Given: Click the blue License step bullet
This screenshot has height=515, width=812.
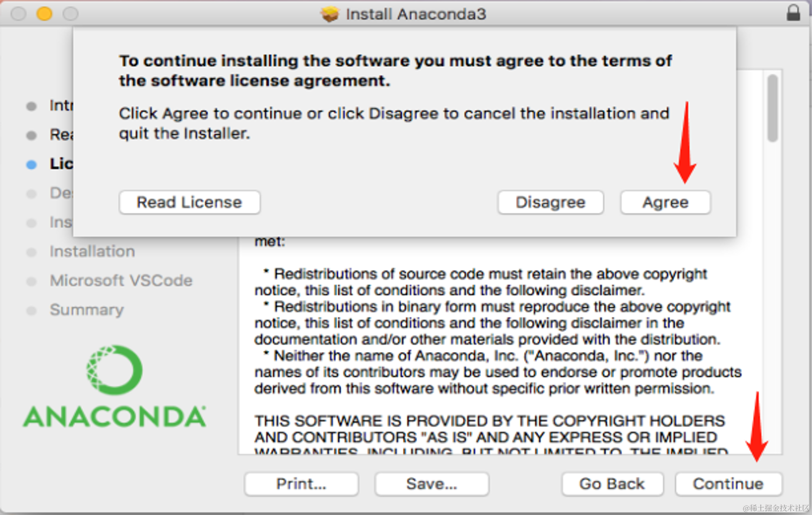Looking at the screenshot, I should [32, 165].
